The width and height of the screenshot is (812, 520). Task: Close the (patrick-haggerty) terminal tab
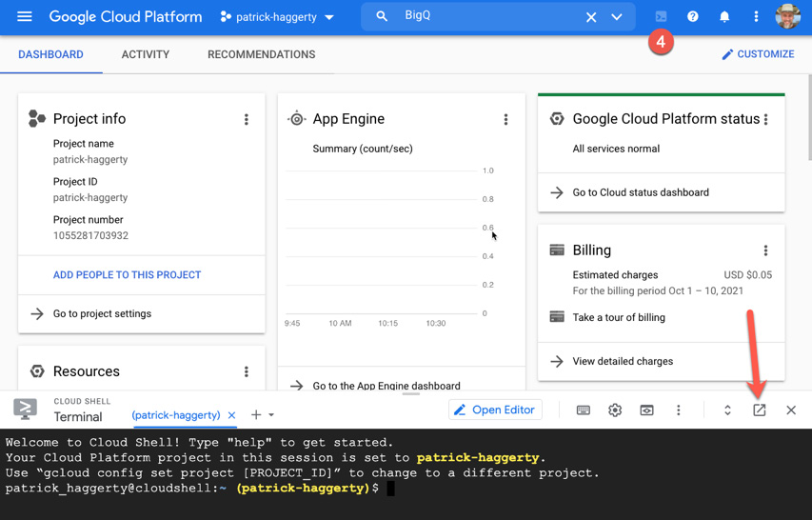[x=231, y=415]
